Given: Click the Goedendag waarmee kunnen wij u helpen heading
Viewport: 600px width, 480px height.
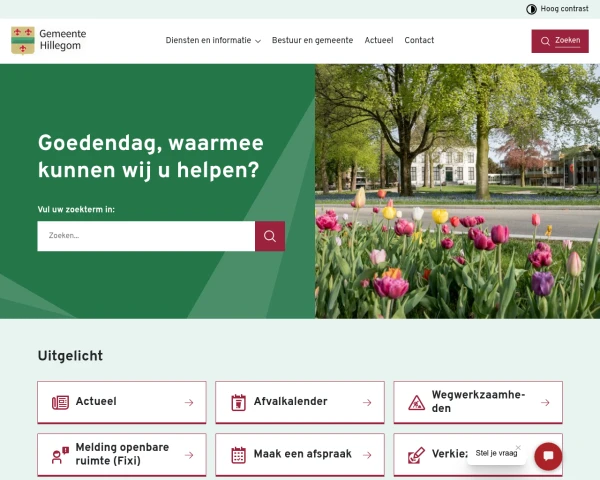Looking at the screenshot, I should pos(151,157).
